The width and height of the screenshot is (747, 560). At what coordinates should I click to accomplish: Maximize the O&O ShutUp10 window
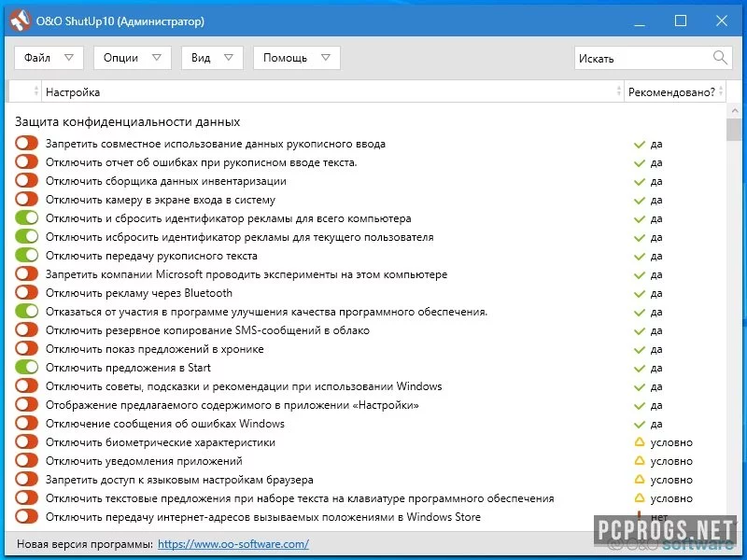(x=681, y=21)
